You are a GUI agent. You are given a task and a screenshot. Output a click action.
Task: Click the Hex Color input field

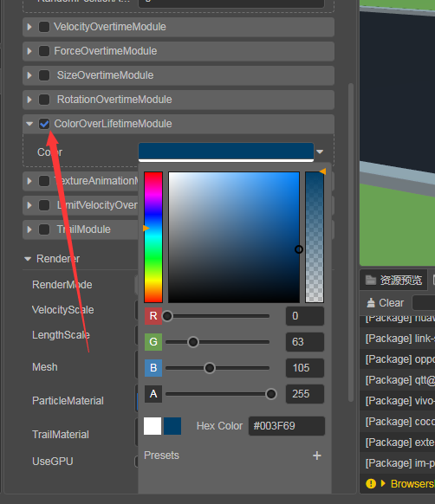287,426
